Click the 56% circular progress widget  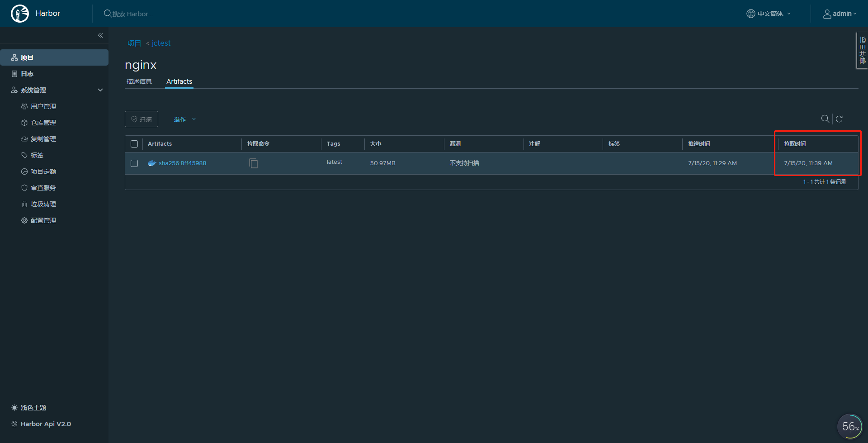click(x=850, y=426)
